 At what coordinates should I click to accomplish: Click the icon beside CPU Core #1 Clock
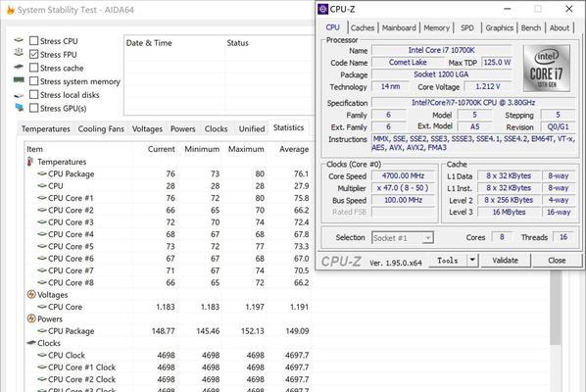42,367
